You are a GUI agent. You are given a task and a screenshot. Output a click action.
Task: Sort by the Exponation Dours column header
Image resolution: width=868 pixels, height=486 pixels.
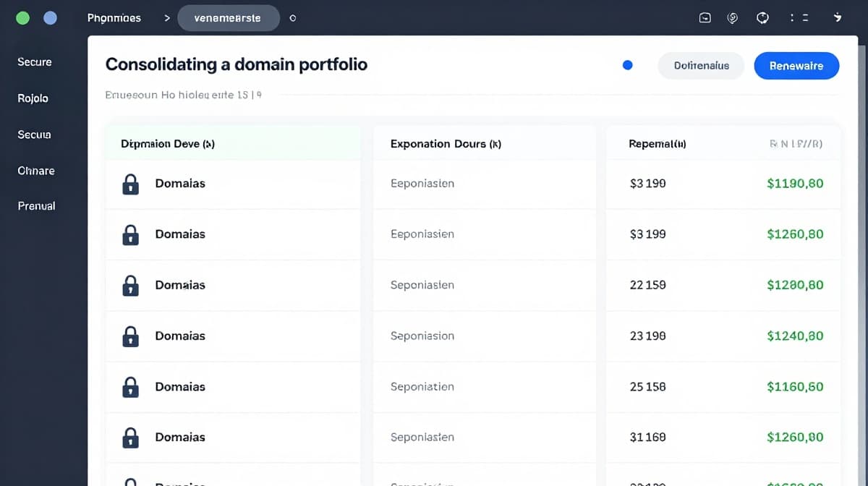tap(446, 144)
